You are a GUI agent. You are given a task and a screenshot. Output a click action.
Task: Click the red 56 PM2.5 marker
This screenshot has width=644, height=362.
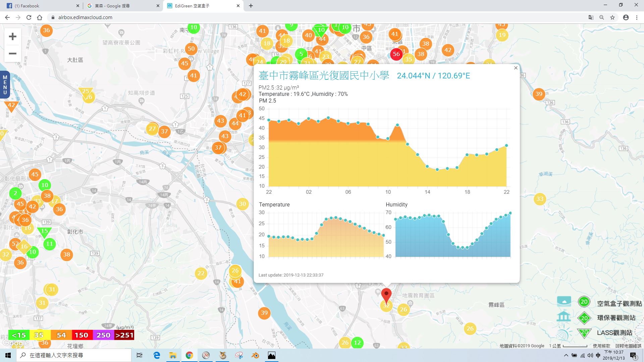(396, 54)
